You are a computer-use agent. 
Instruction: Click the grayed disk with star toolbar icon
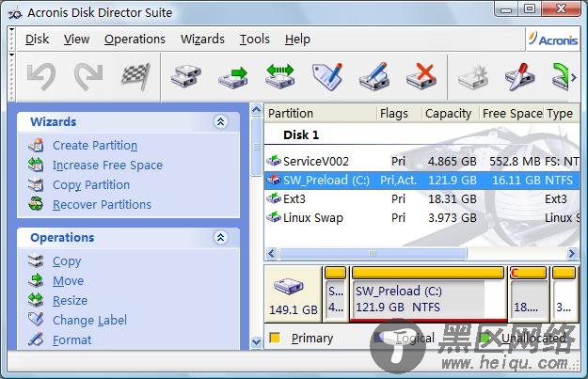coord(473,77)
